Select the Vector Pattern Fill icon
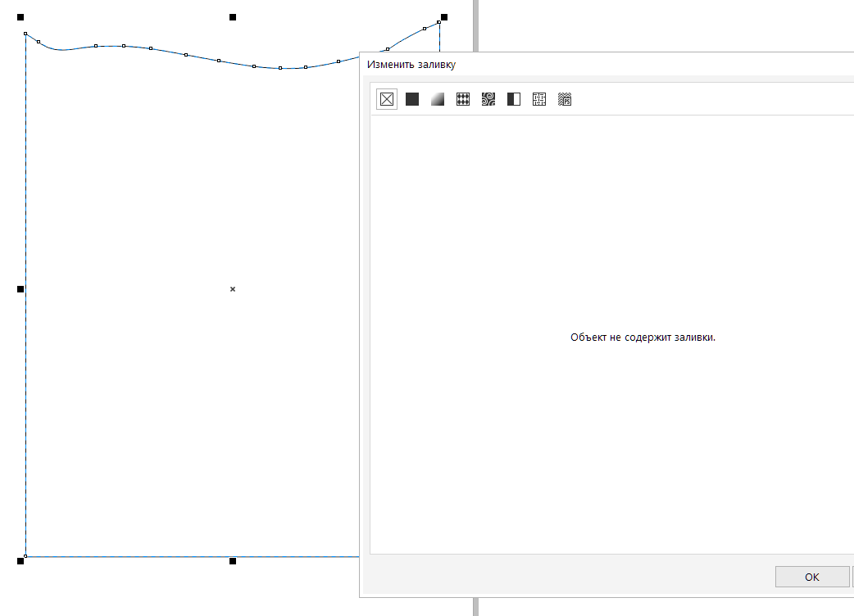 click(463, 99)
